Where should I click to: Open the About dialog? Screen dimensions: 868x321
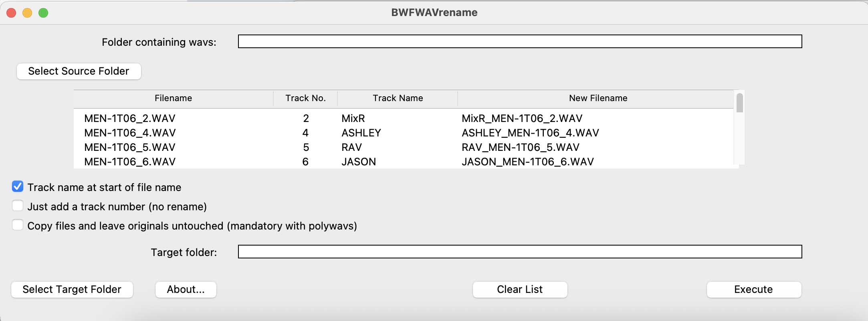pyautogui.click(x=186, y=290)
